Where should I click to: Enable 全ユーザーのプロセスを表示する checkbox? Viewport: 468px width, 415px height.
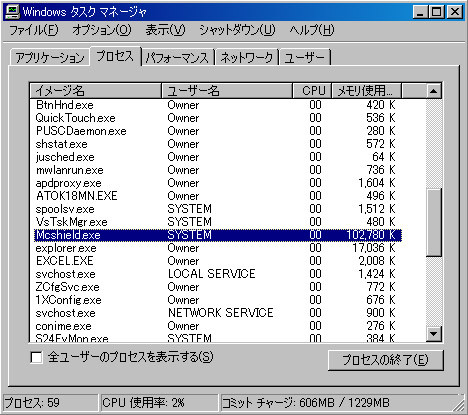click(x=36, y=357)
